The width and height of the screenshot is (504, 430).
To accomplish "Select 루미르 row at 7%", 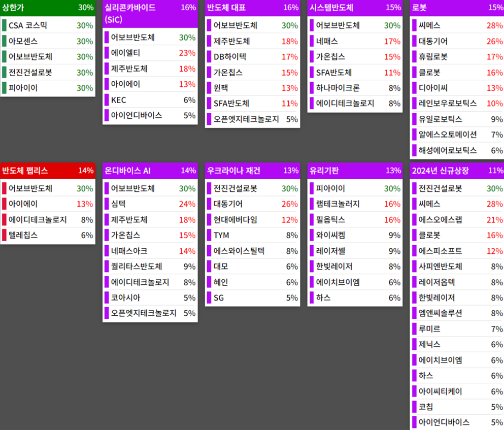I will (457, 329).
